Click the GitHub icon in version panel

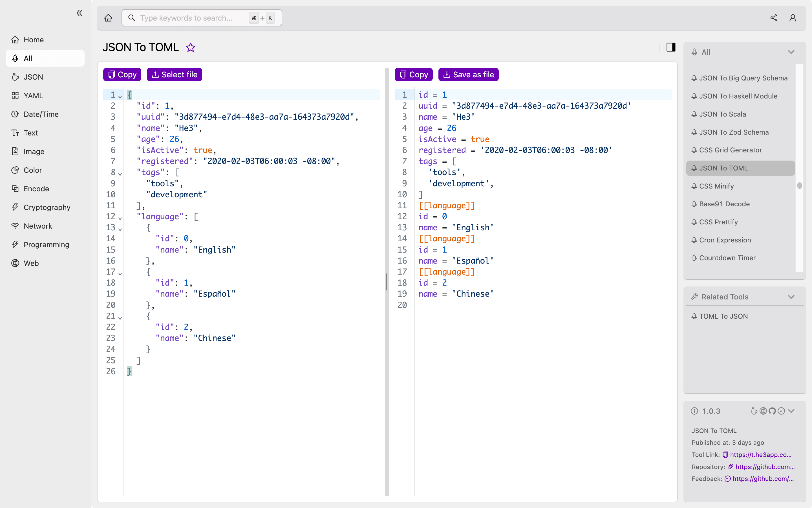coord(772,411)
